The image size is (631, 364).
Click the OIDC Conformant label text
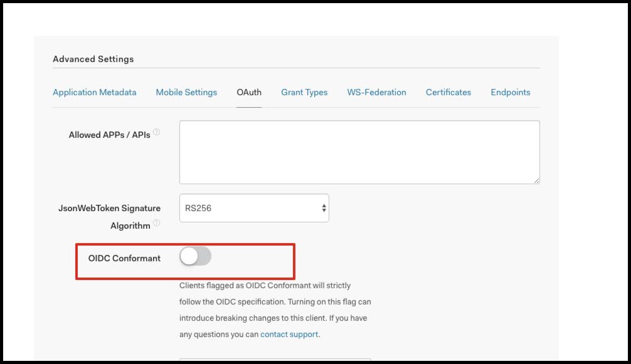point(124,258)
